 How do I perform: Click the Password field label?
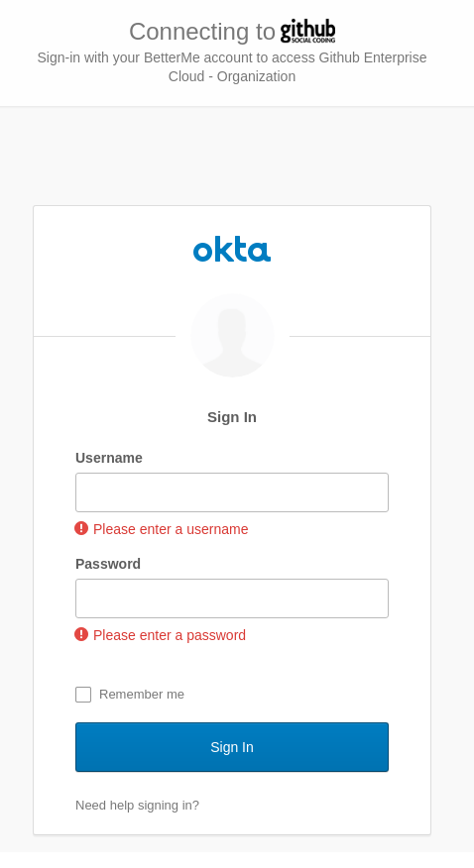click(108, 564)
